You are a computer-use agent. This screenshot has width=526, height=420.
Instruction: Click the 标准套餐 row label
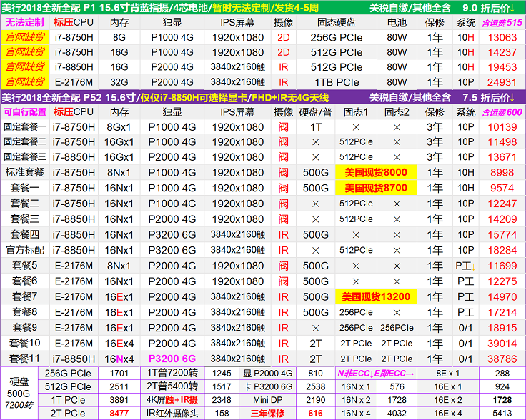pyautogui.click(x=25, y=172)
